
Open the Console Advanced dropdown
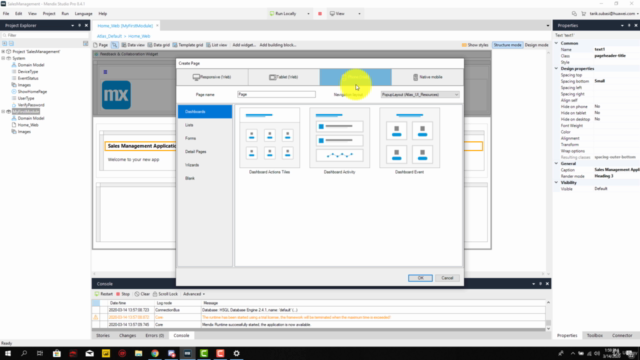point(194,294)
